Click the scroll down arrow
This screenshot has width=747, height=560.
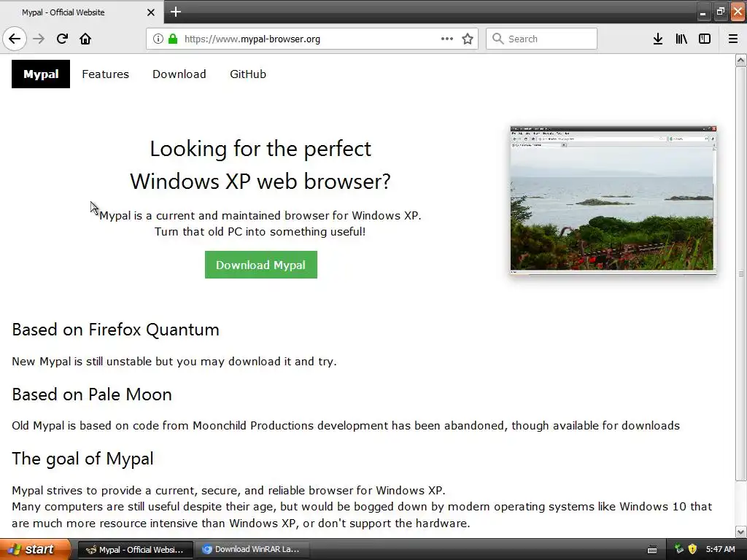click(741, 532)
